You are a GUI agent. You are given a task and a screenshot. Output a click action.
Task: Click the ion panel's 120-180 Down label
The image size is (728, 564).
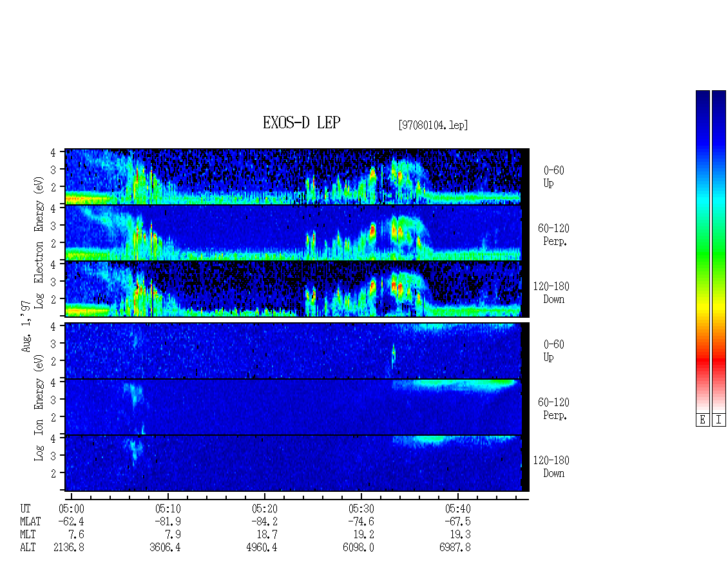(x=551, y=467)
